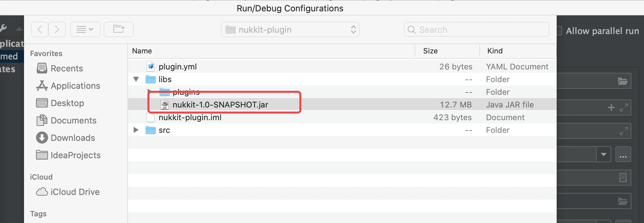
Task: Go to Desktop in the sidebar
Action: pyautogui.click(x=67, y=103)
